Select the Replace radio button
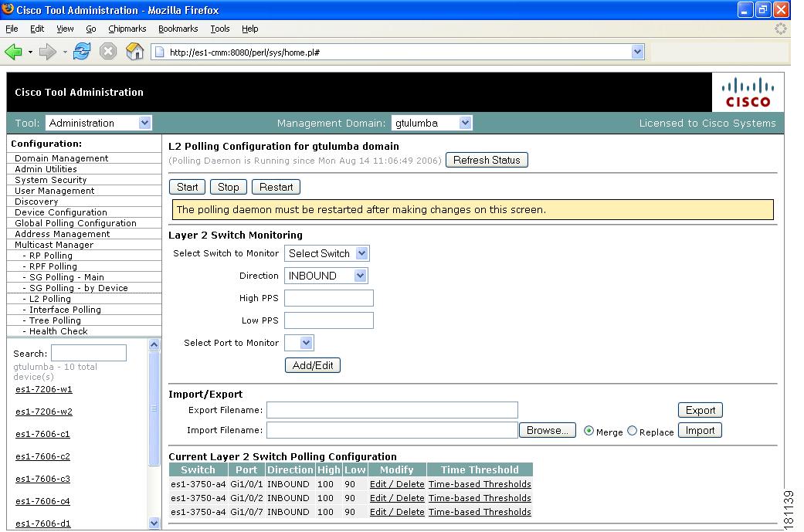The height and width of the screenshot is (532, 804). tap(633, 431)
